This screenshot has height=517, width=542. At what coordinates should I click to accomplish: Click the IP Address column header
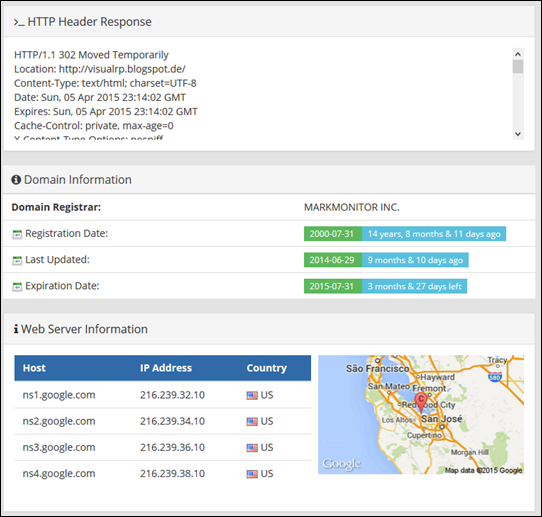click(166, 368)
